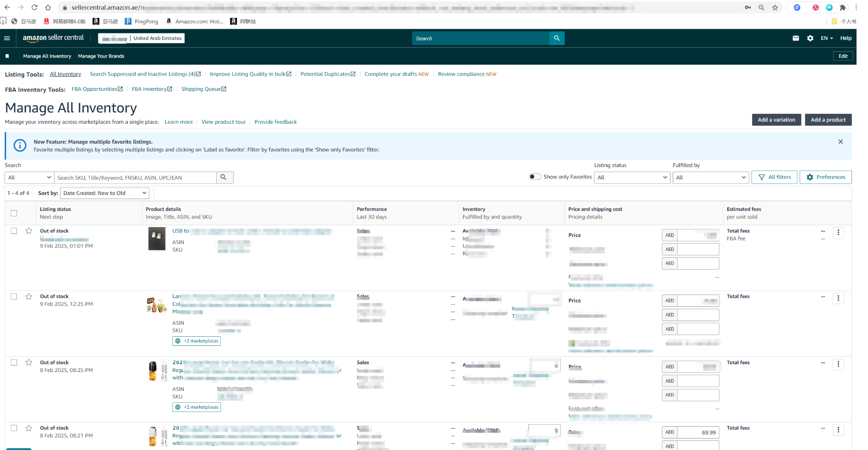Check the select-all listings checkbox
The image size is (868, 450).
(x=14, y=213)
